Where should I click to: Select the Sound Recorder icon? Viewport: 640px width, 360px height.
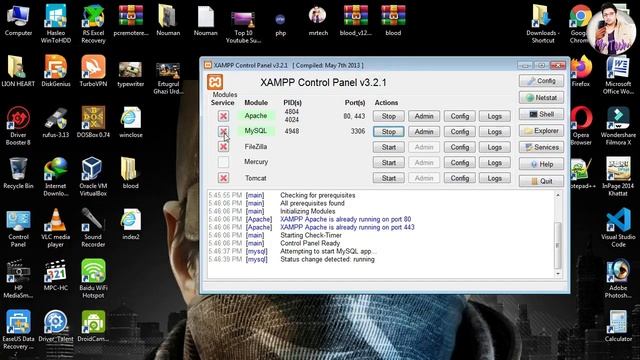coord(93,228)
